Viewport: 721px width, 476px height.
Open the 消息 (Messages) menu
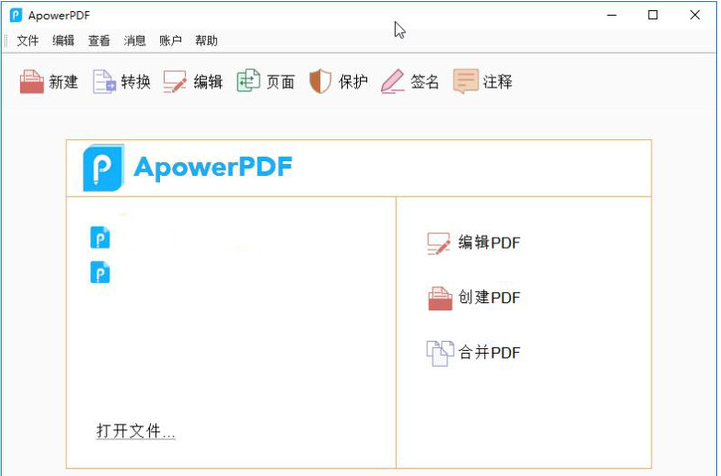pyautogui.click(x=135, y=40)
